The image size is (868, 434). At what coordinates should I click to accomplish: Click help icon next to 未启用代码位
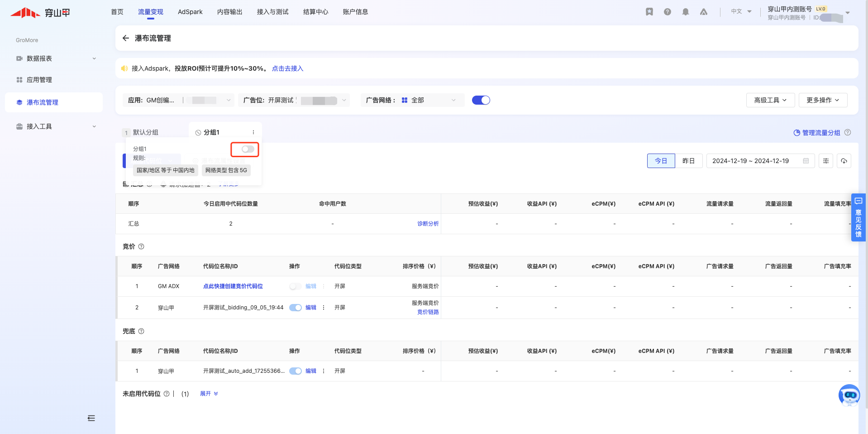(167, 394)
